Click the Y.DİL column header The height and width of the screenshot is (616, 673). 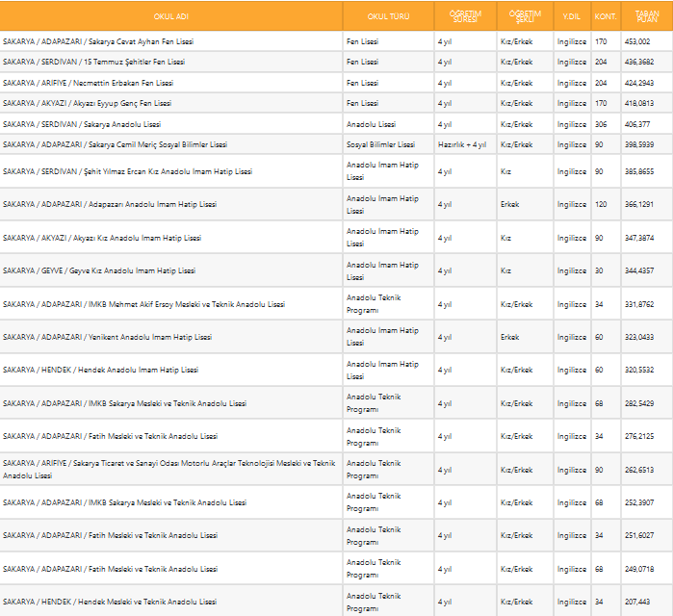(x=571, y=16)
